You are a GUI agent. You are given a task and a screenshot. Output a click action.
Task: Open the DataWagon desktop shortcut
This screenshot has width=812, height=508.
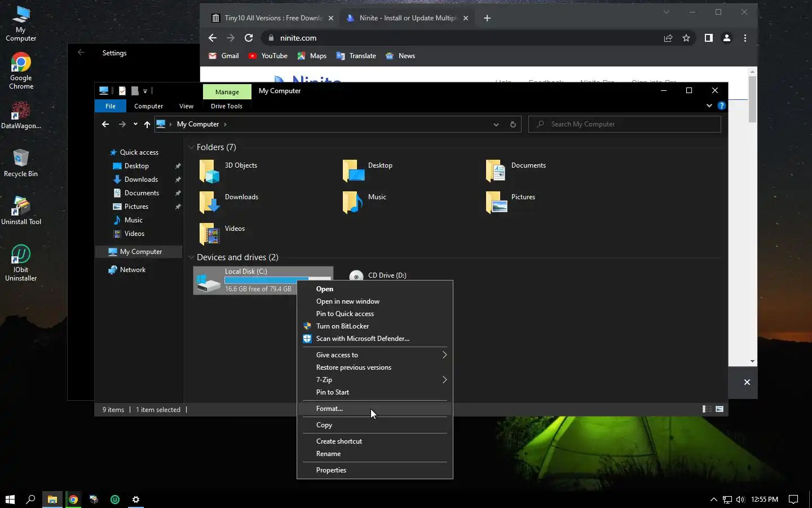[x=21, y=115]
